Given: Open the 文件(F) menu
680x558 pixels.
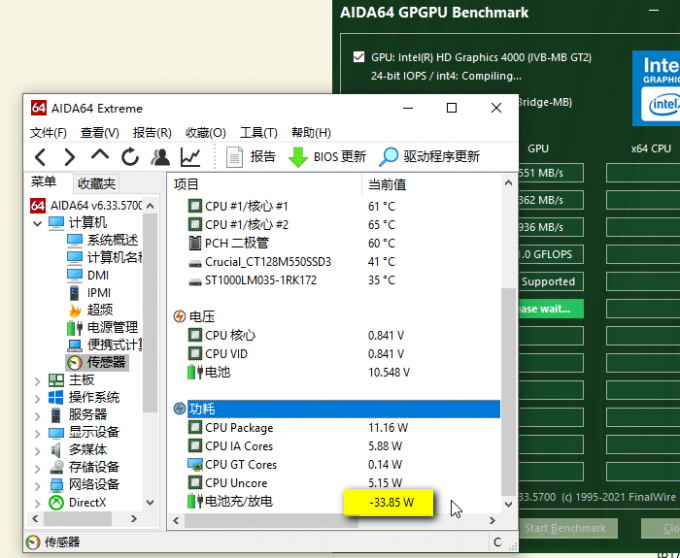Looking at the screenshot, I should coord(48,133).
